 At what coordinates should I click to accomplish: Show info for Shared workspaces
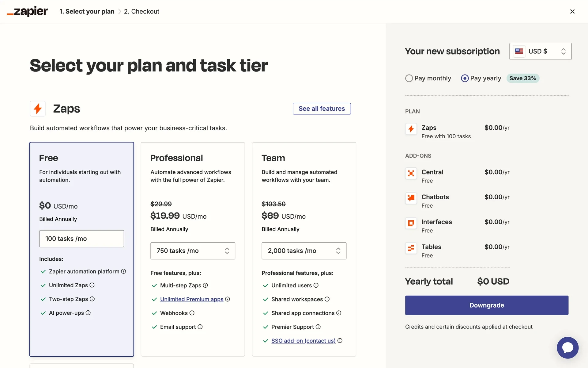click(327, 299)
